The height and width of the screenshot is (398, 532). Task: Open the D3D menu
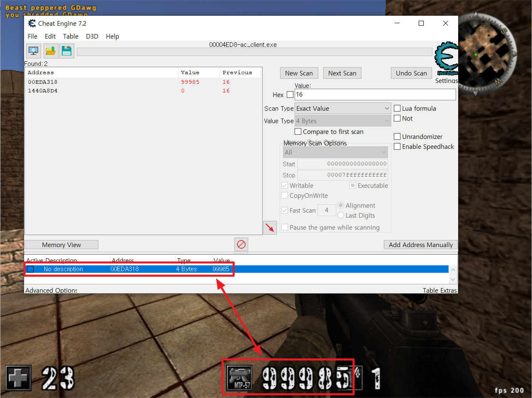pyautogui.click(x=92, y=36)
